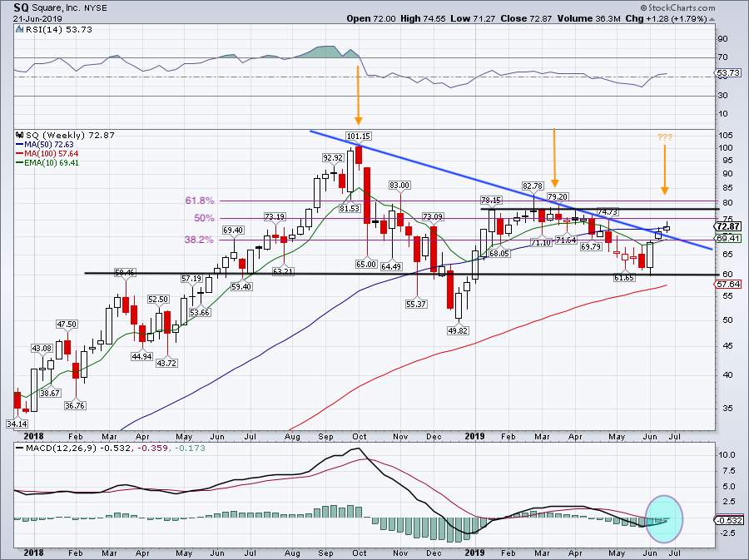This screenshot has width=749, height=560.
Task: Click the up triangle after the Chg value
Action: [712, 20]
